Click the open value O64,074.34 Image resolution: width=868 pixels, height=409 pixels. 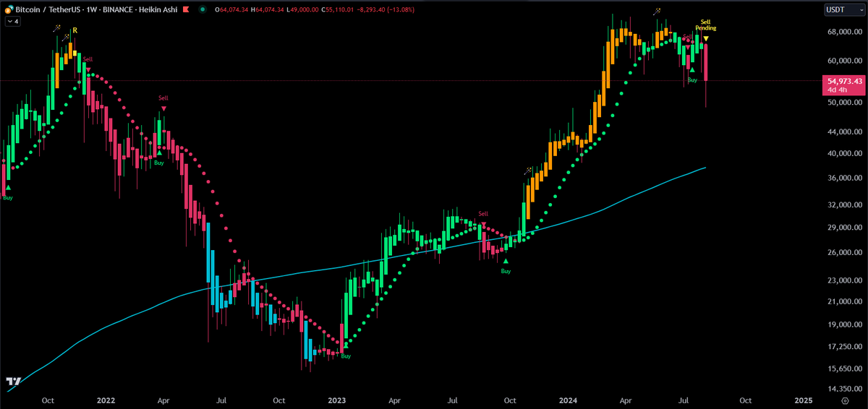coord(231,9)
